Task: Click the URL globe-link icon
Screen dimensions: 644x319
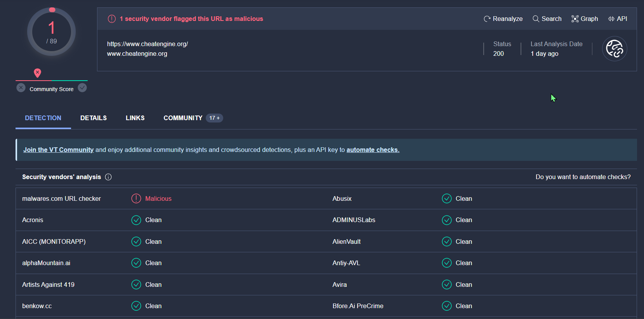Action: 614,49
